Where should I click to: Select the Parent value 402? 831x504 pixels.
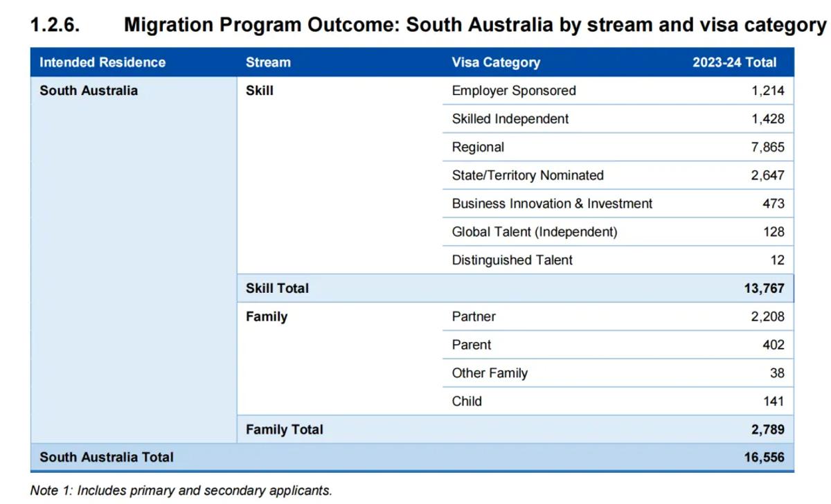click(774, 345)
